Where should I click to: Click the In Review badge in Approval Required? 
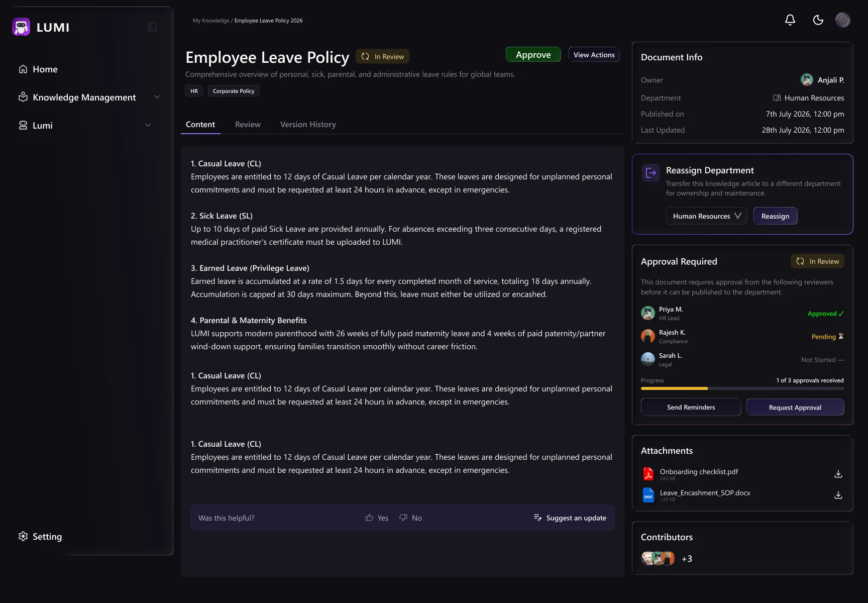[817, 261]
